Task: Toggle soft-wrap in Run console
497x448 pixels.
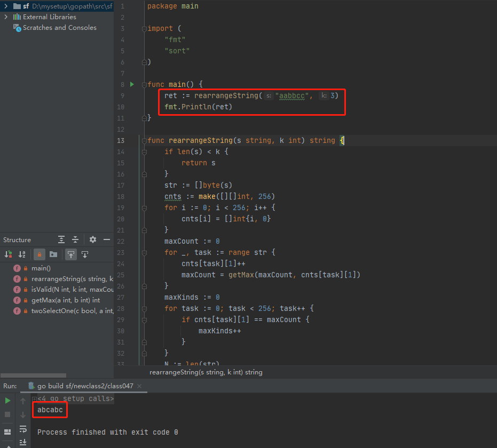Action: point(23,429)
